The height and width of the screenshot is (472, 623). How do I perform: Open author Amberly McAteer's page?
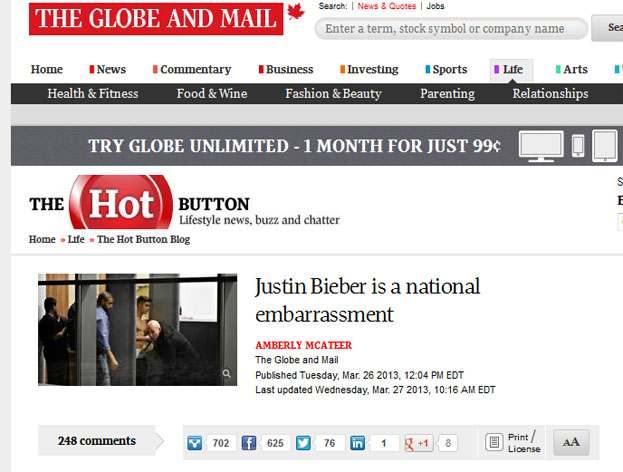click(x=304, y=345)
